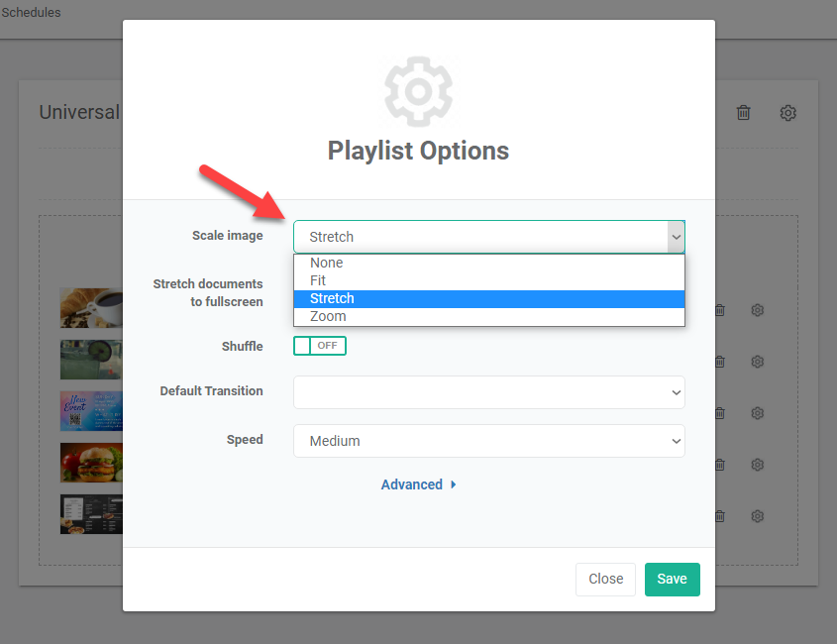This screenshot has width=837, height=644.
Task: Toggle the Shuffle switch on
Action: point(319,346)
